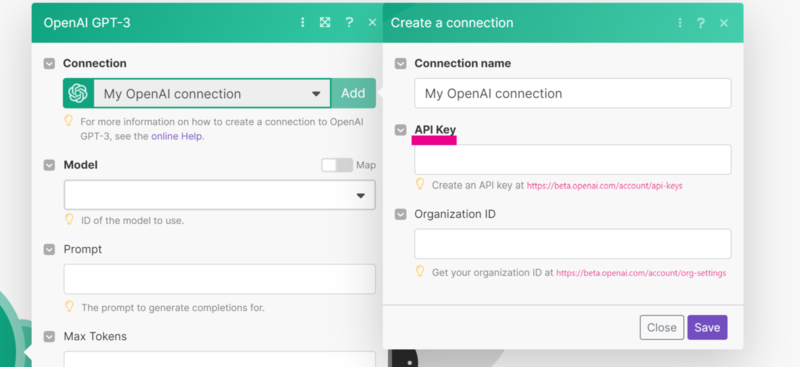The image size is (800, 367).
Task: Click the Close button in connection dialog
Action: point(662,328)
